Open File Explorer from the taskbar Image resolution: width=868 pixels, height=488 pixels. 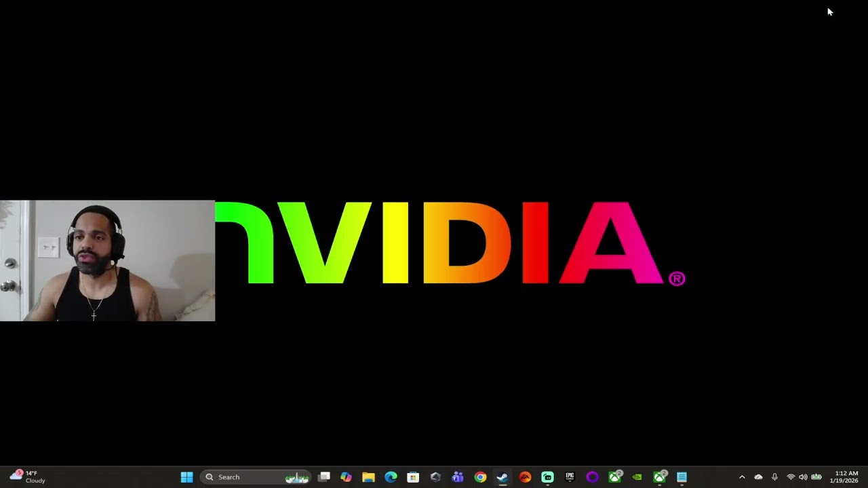tap(368, 477)
